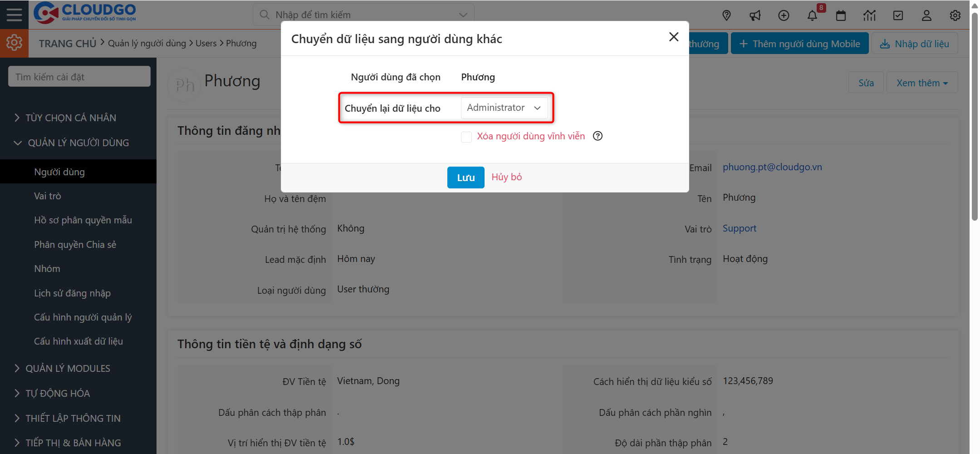Image resolution: width=980 pixels, height=454 pixels.
Task: Expand the Xem thêm dropdown
Action: tap(921, 82)
